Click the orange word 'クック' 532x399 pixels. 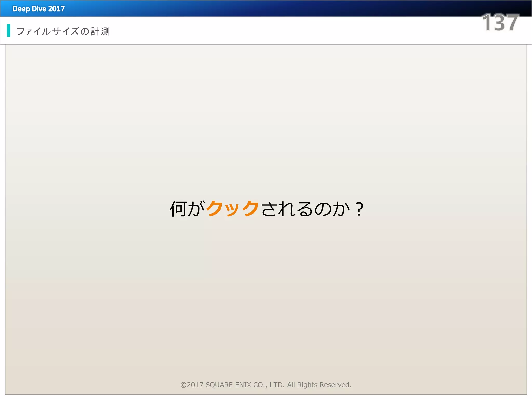tap(232, 208)
